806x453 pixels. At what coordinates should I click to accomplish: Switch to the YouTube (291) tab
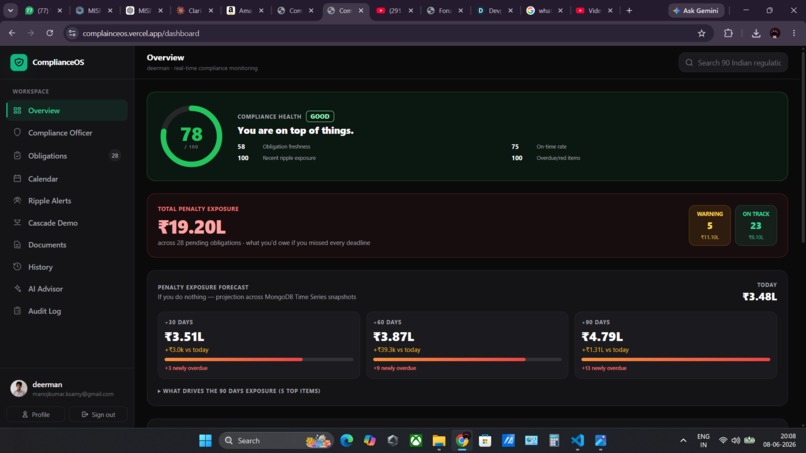[395, 10]
